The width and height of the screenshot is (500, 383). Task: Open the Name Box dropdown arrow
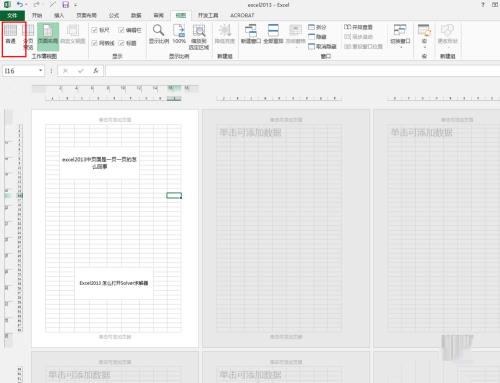[x=40, y=70]
